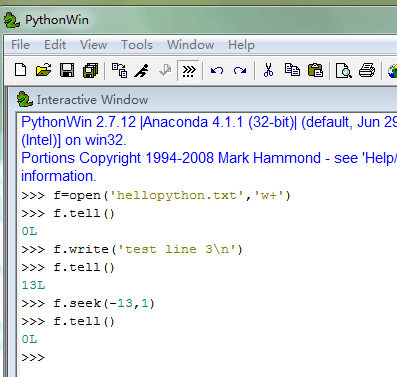This screenshot has height=377, width=397.
Task: Print with the printer icon
Action: 367,70
